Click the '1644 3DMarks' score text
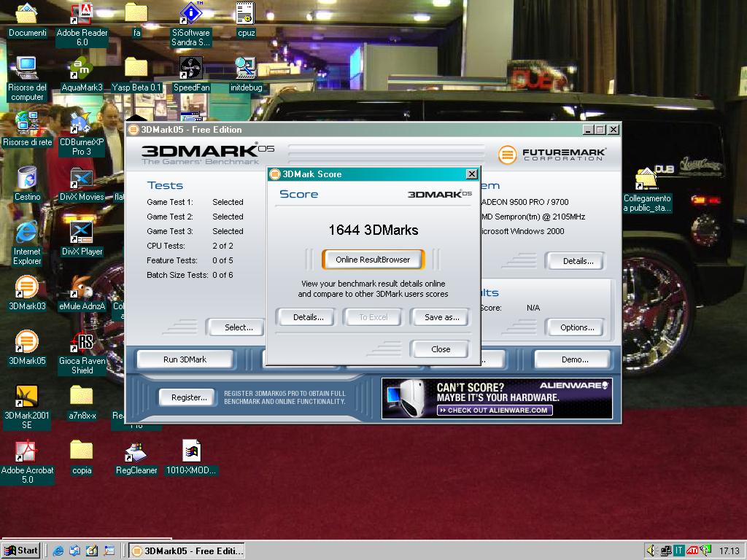 click(373, 230)
